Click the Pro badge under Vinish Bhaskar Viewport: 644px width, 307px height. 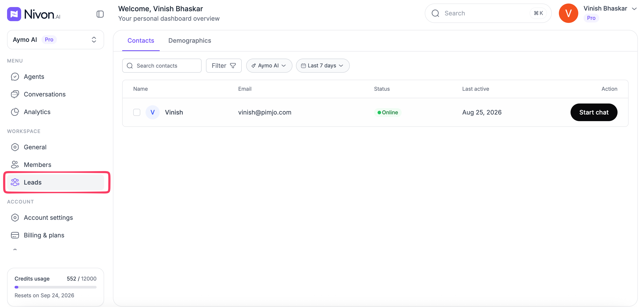pos(591,18)
